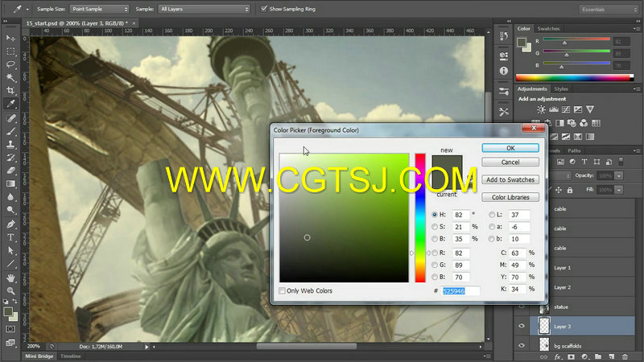Select the S saturation radio button
644x362 pixels.
(435, 227)
